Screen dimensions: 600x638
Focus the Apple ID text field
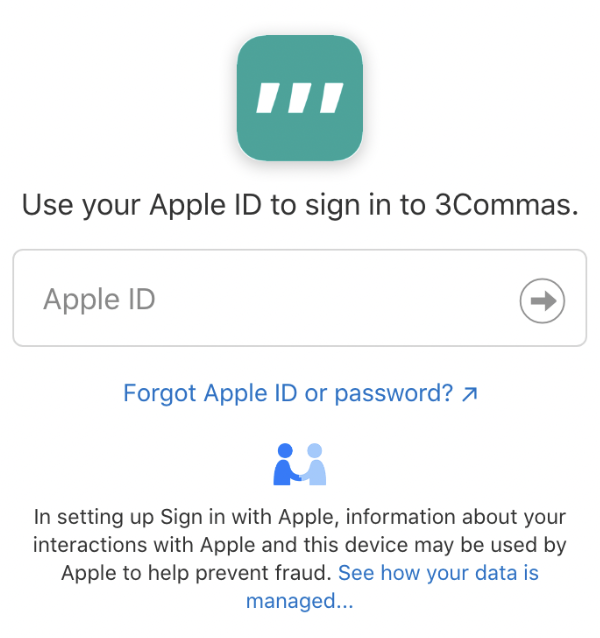270,300
